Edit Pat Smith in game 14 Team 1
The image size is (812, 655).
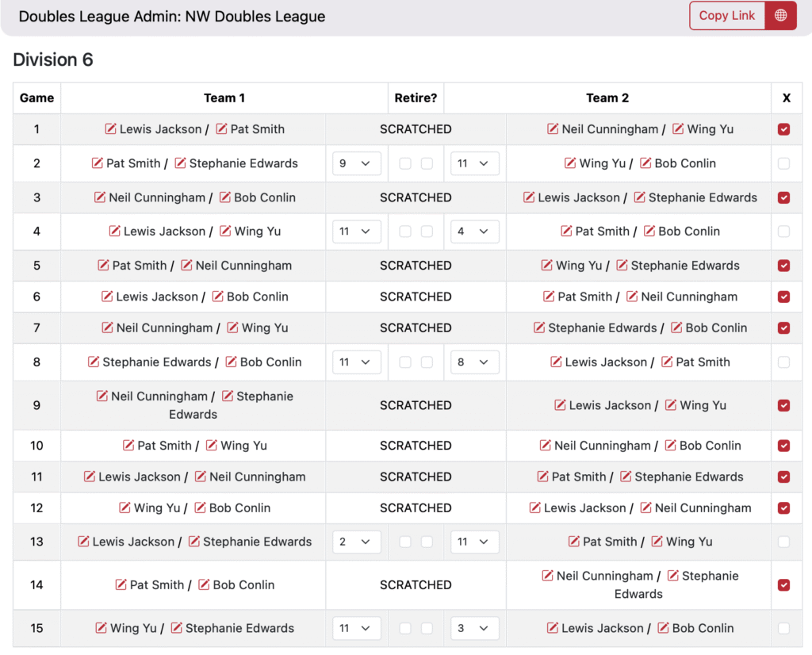tap(121, 584)
